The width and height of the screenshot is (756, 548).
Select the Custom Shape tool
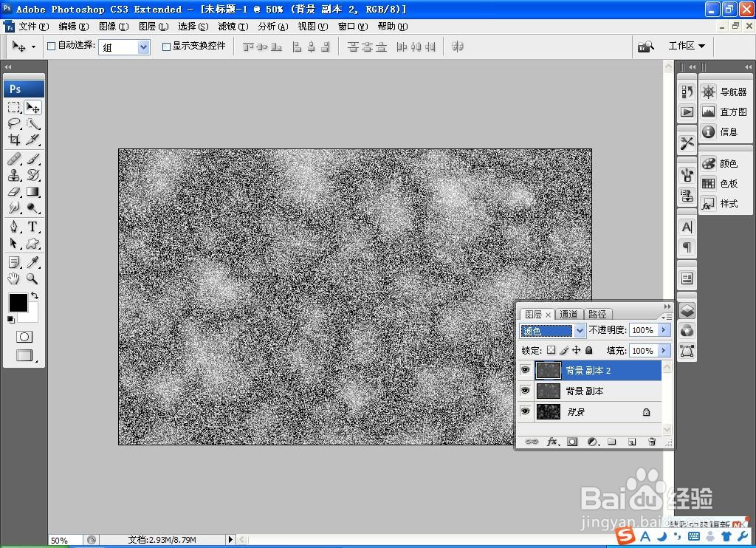click(32, 243)
